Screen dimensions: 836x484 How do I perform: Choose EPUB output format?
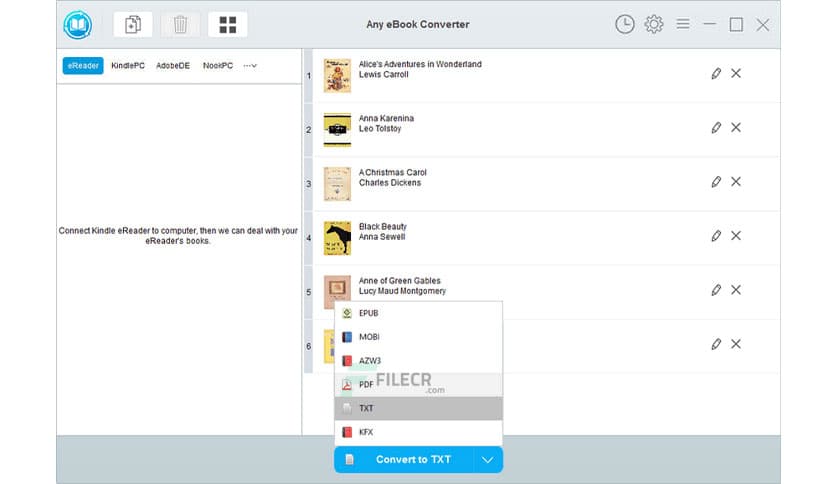pos(419,313)
